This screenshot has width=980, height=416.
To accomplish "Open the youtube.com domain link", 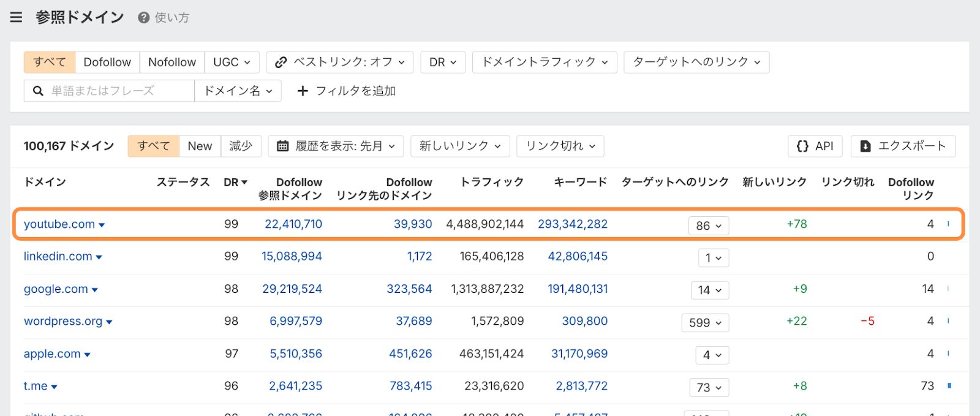I will click(x=59, y=224).
